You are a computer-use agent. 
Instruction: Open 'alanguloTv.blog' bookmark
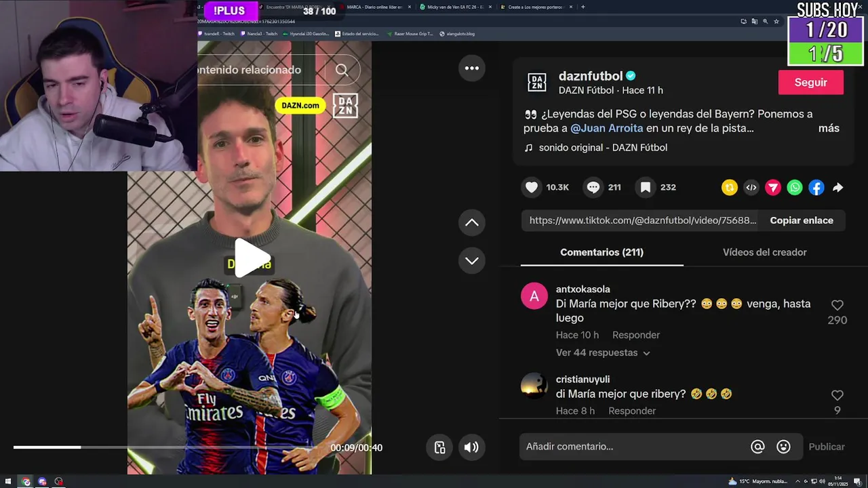point(457,33)
